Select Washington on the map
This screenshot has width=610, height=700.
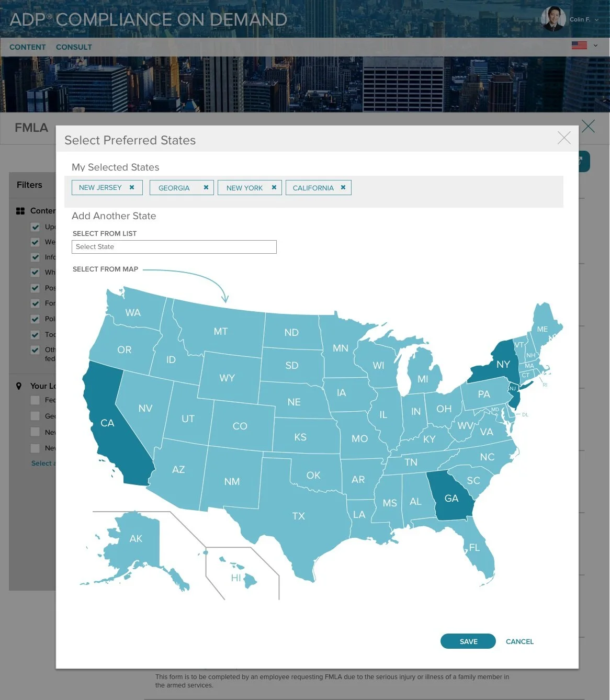point(133,312)
